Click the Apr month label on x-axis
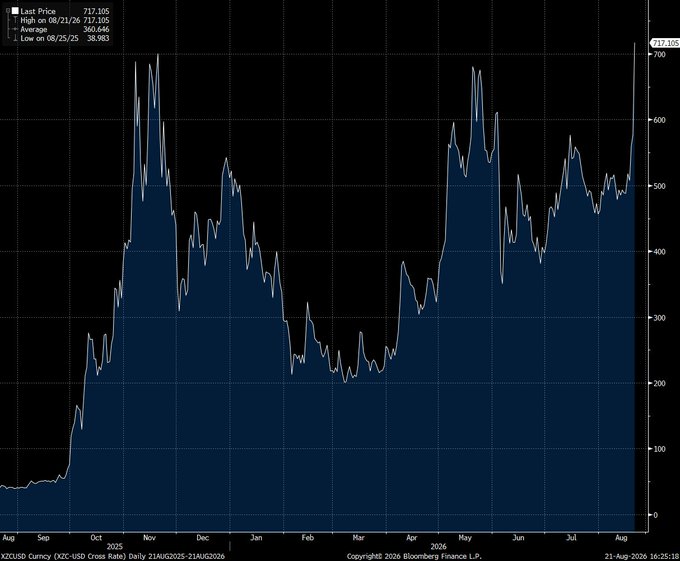 (412, 538)
